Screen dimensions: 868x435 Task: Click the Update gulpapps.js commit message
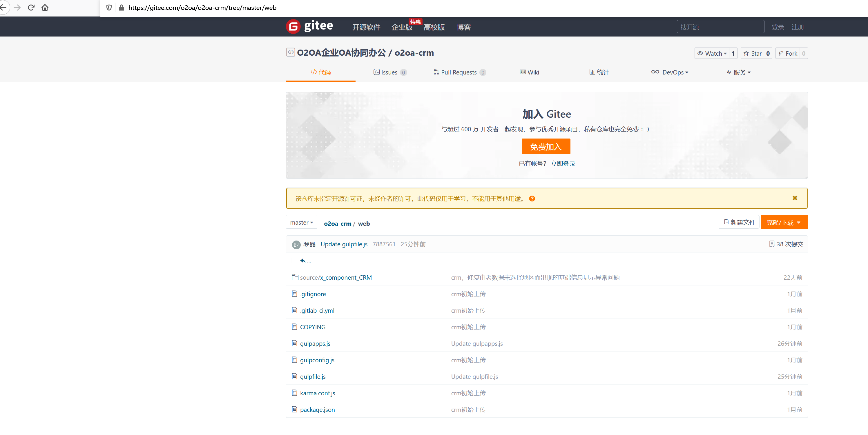[x=477, y=343]
